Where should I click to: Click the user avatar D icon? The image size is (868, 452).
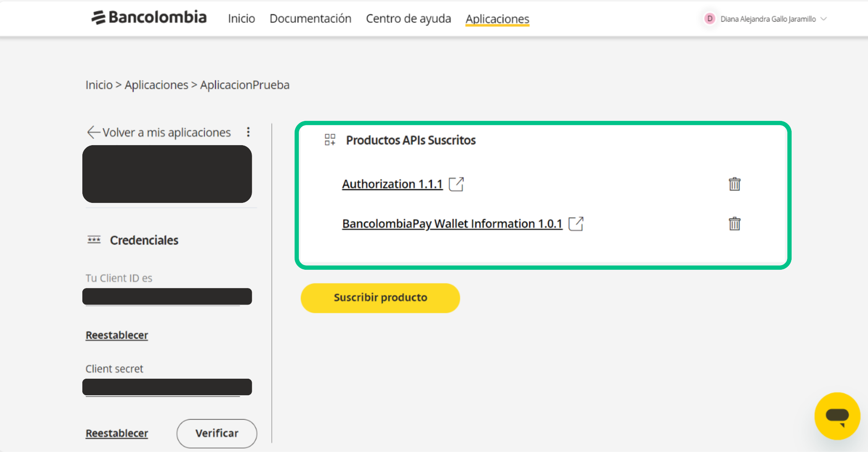tap(709, 19)
